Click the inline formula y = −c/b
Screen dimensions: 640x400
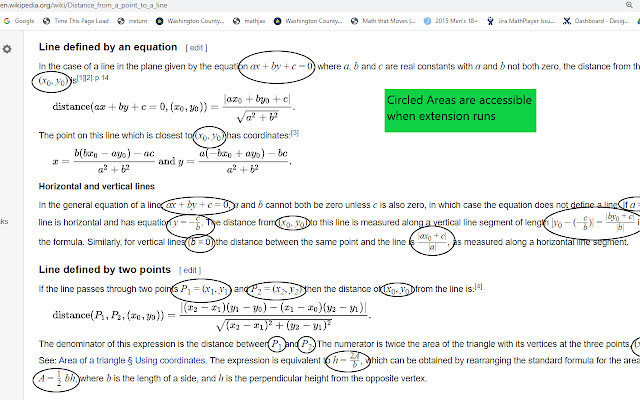(x=186, y=223)
